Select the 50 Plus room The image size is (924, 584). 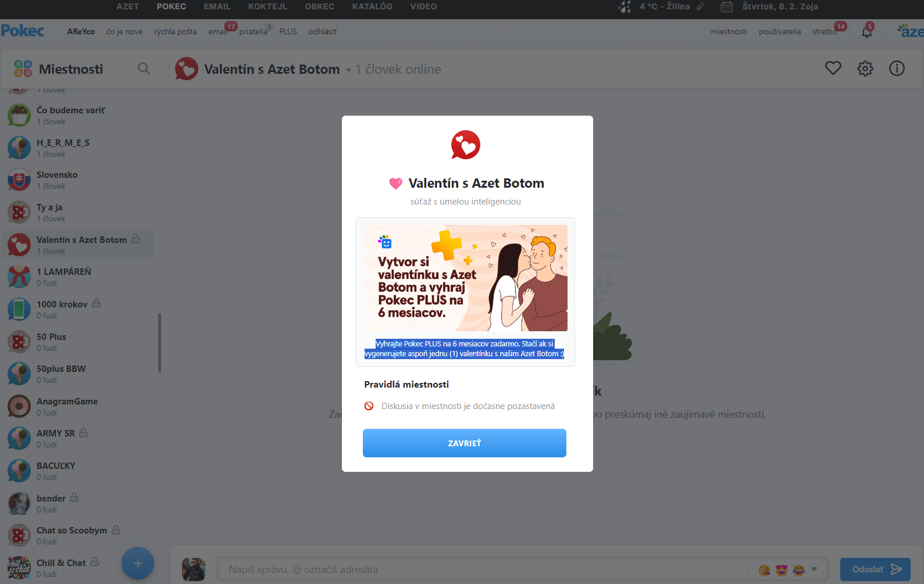(77, 342)
